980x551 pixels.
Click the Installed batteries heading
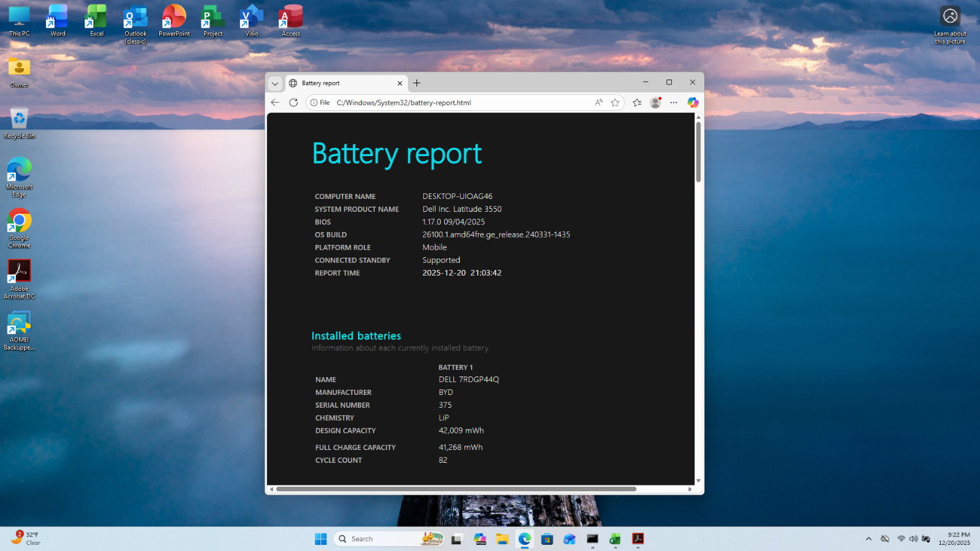coord(356,335)
